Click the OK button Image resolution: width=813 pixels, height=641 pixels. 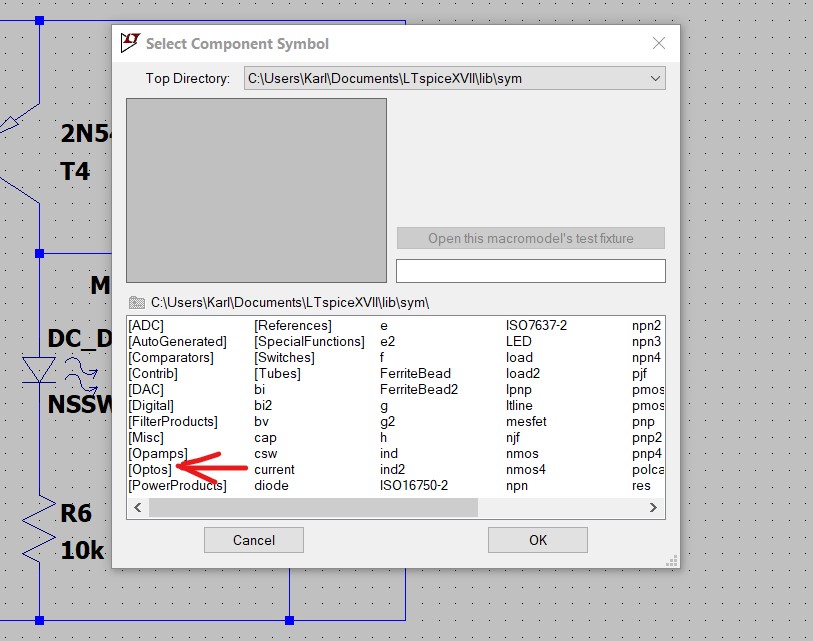[538, 540]
